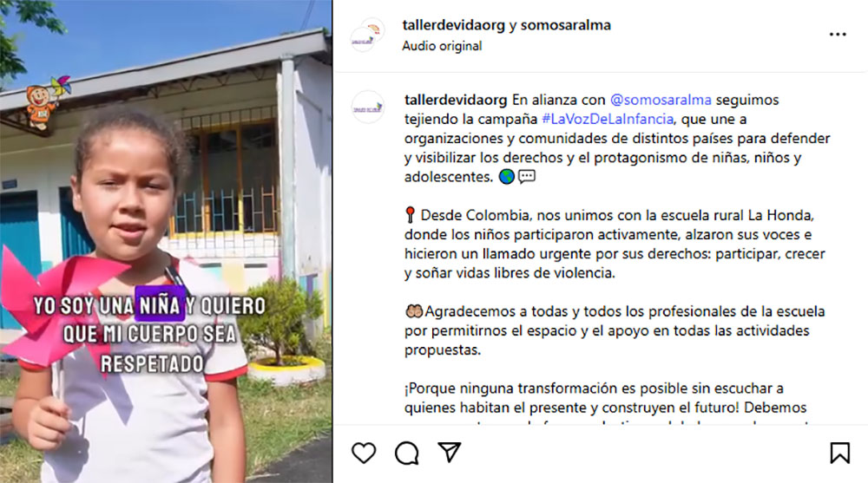Open comments with the speech bubble icon
868x483 pixels.
click(407, 454)
